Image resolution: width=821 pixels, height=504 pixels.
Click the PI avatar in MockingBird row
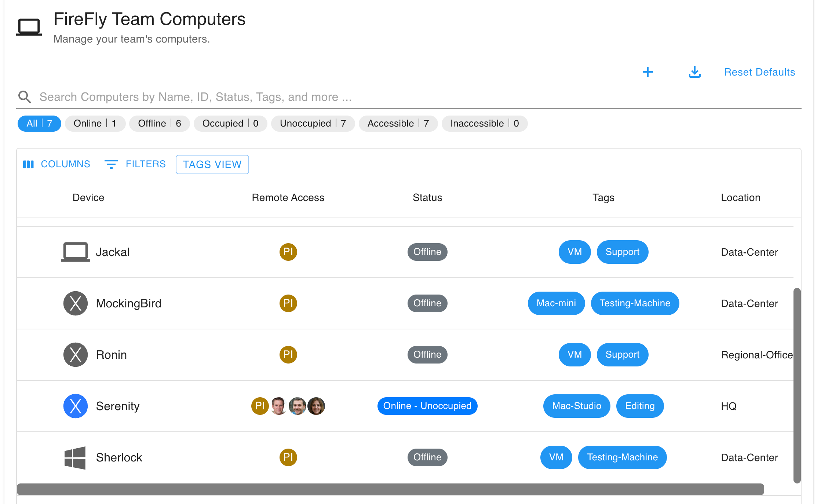[288, 303]
